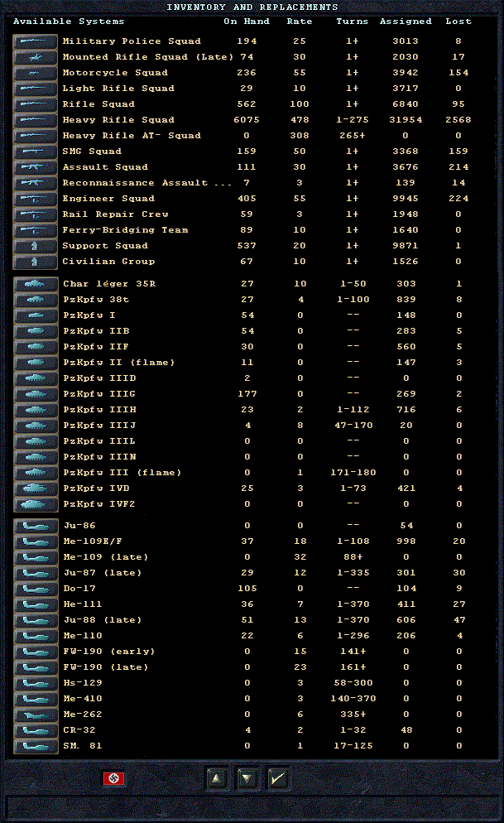Click the Assigned column header

click(x=406, y=22)
